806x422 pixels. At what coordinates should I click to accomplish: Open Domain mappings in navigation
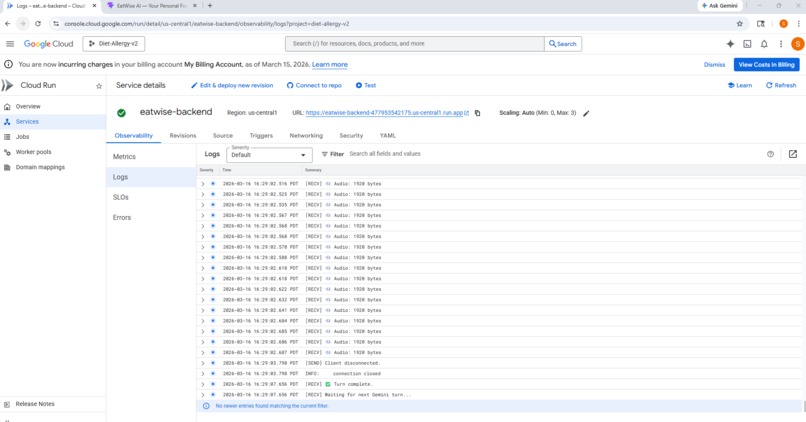click(x=40, y=167)
